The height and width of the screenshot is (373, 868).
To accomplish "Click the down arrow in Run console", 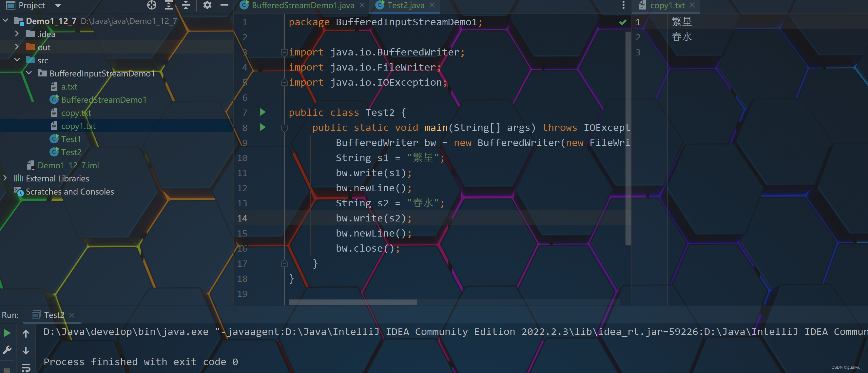I will coord(26,351).
